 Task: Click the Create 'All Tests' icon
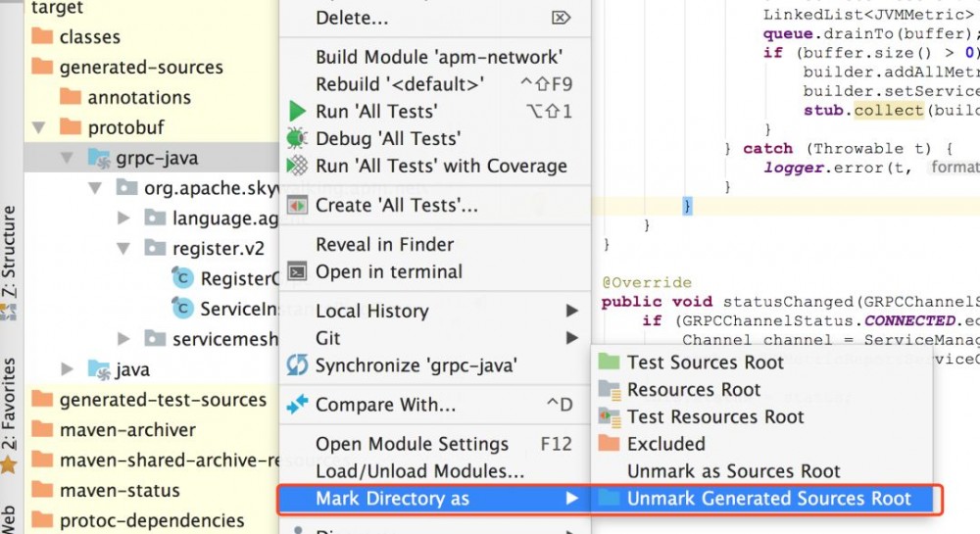coord(298,206)
